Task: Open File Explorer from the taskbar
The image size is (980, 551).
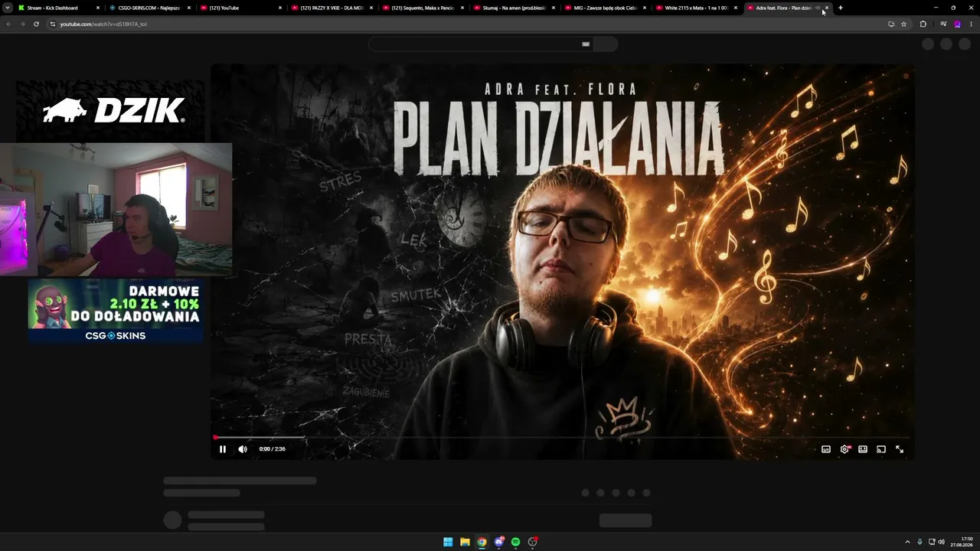Action: point(465,542)
